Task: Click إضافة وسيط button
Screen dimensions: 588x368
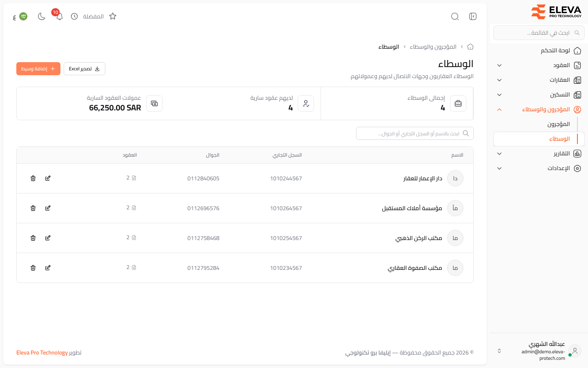Action: coord(38,69)
